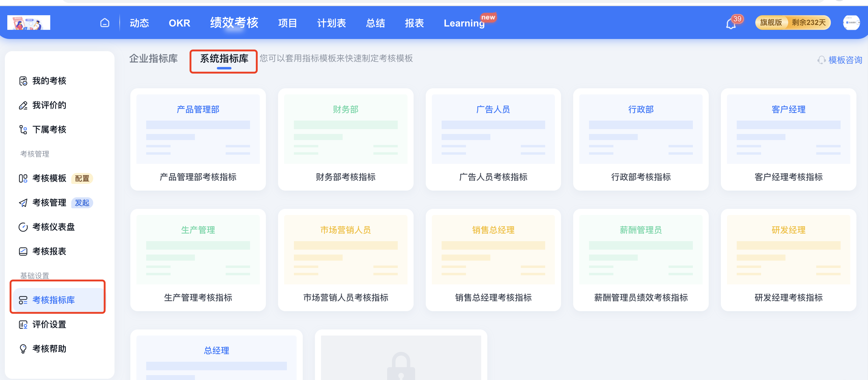
Task: Open the 动态 navigation tab
Action: (139, 23)
